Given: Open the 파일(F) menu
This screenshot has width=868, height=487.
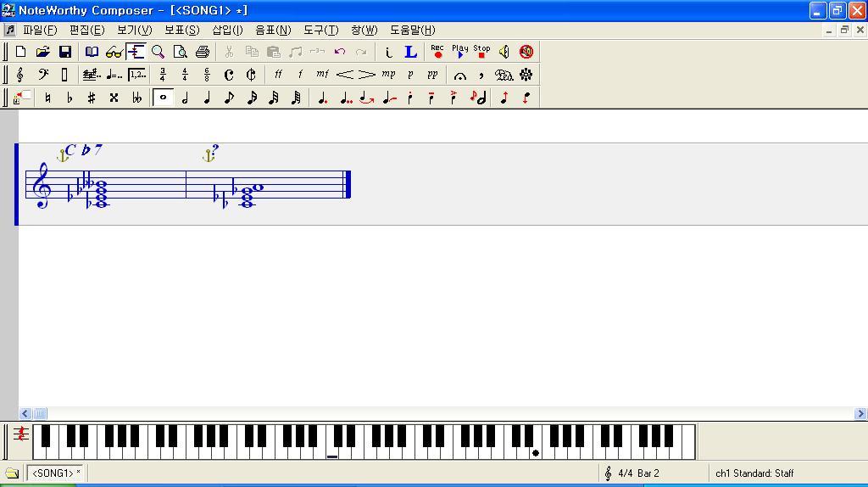Looking at the screenshot, I should pyautogui.click(x=40, y=30).
